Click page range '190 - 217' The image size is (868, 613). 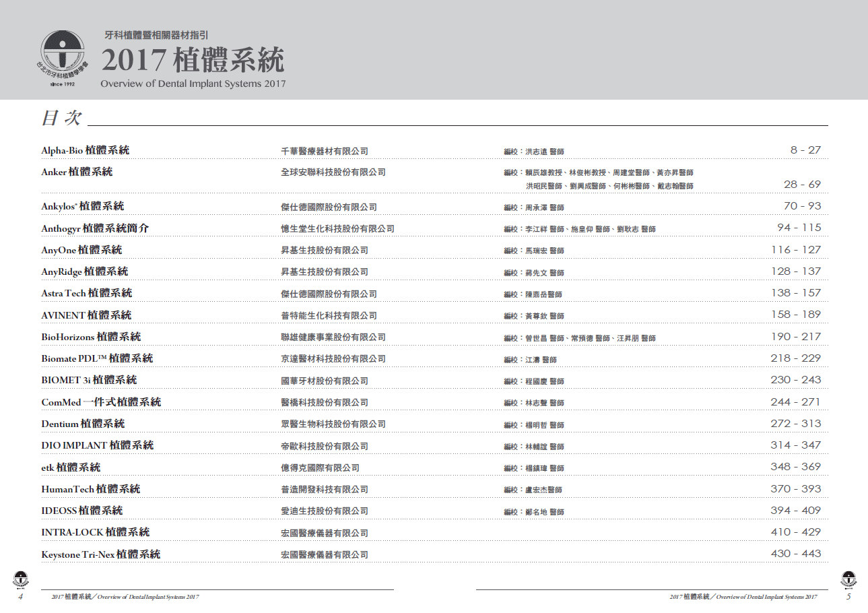[796, 337]
